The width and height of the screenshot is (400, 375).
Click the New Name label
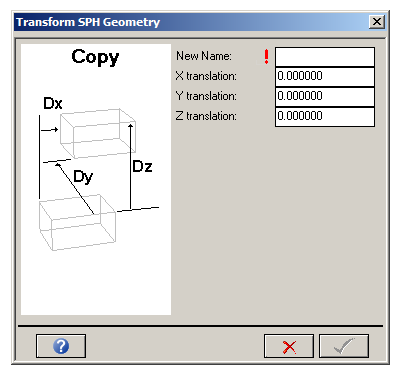[x=204, y=56]
